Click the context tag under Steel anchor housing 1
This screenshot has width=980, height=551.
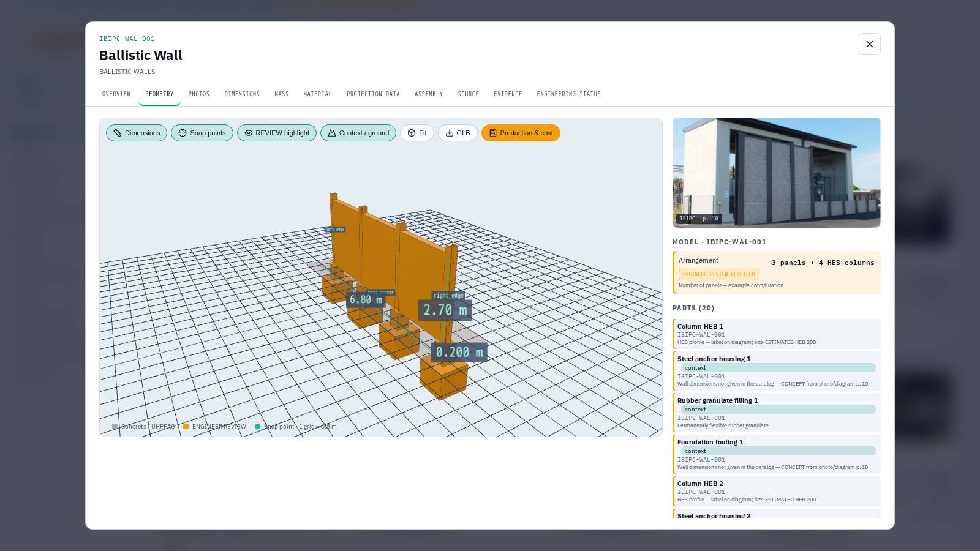tap(778, 368)
